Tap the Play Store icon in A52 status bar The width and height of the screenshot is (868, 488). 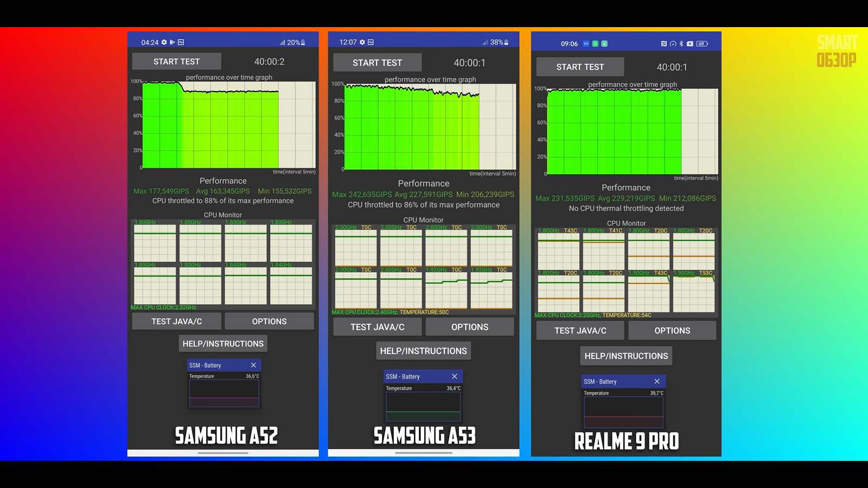tap(173, 42)
